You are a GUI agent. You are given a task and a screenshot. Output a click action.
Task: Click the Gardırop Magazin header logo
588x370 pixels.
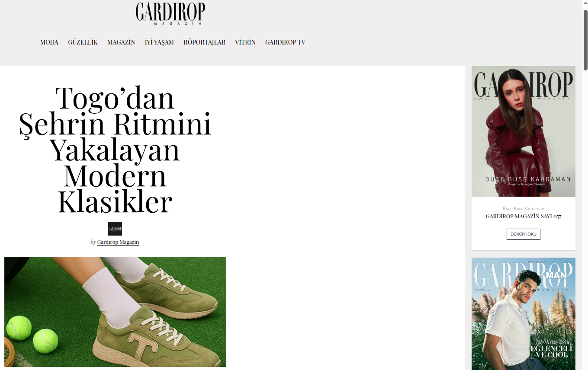tap(170, 13)
